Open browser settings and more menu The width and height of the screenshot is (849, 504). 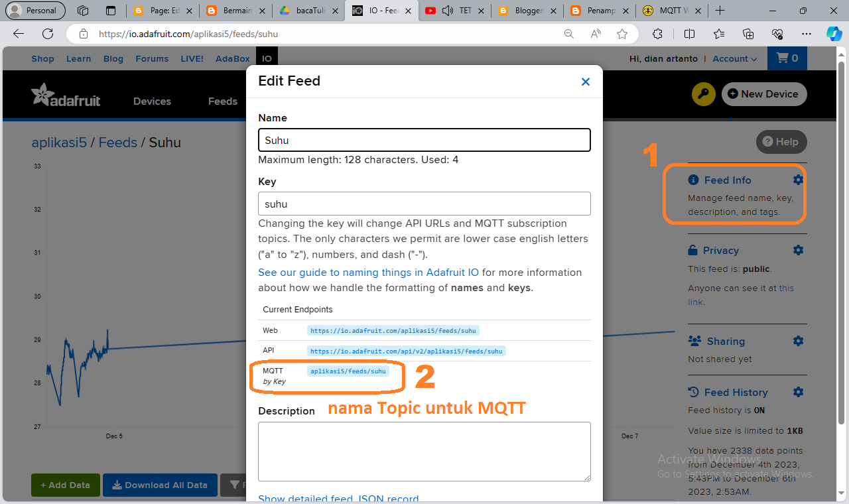(x=807, y=34)
